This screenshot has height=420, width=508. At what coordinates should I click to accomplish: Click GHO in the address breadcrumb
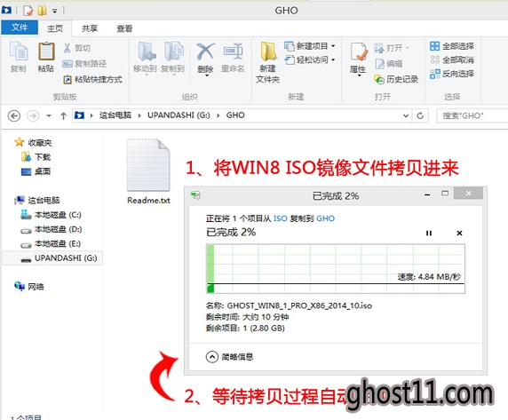(x=235, y=115)
